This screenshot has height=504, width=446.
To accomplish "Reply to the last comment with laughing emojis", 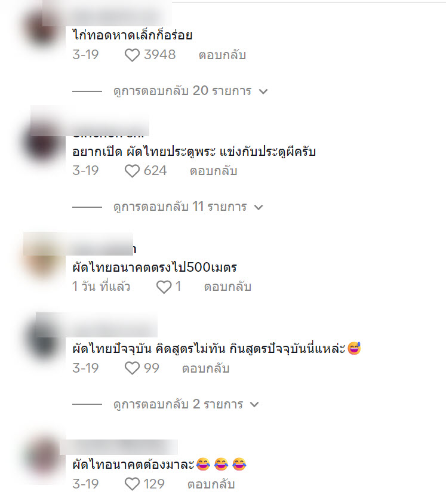I will (211, 484).
